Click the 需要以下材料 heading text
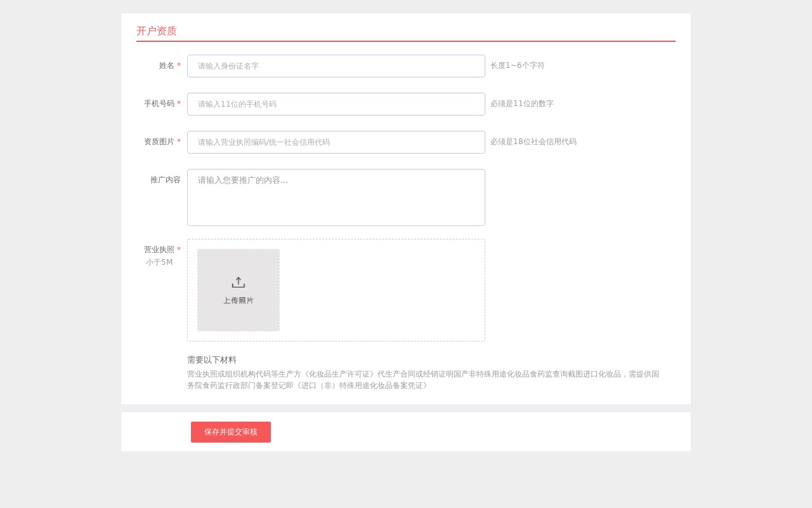This screenshot has height=508, width=812. click(212, 359)
